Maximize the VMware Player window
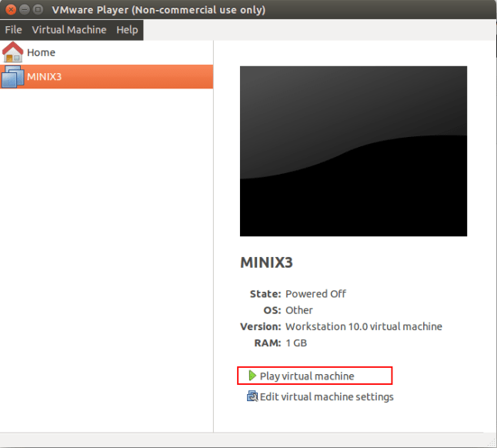Screen dimensions: 497x448 38,9
